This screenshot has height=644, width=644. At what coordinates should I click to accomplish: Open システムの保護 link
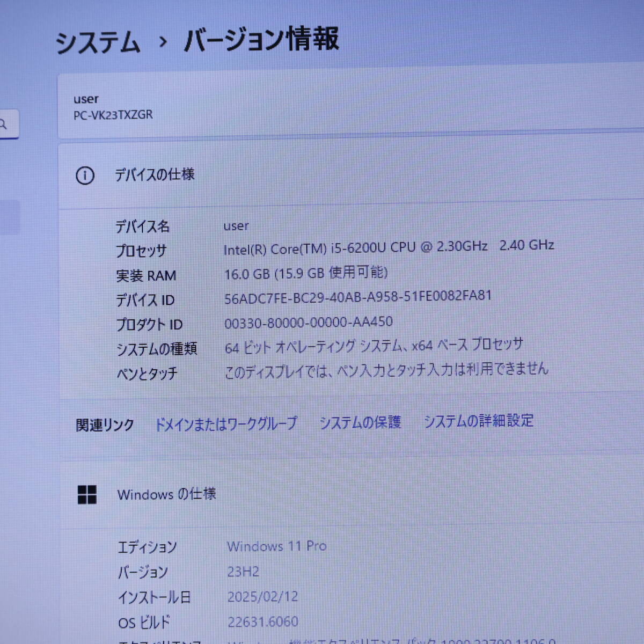click(x=360, y=422)
